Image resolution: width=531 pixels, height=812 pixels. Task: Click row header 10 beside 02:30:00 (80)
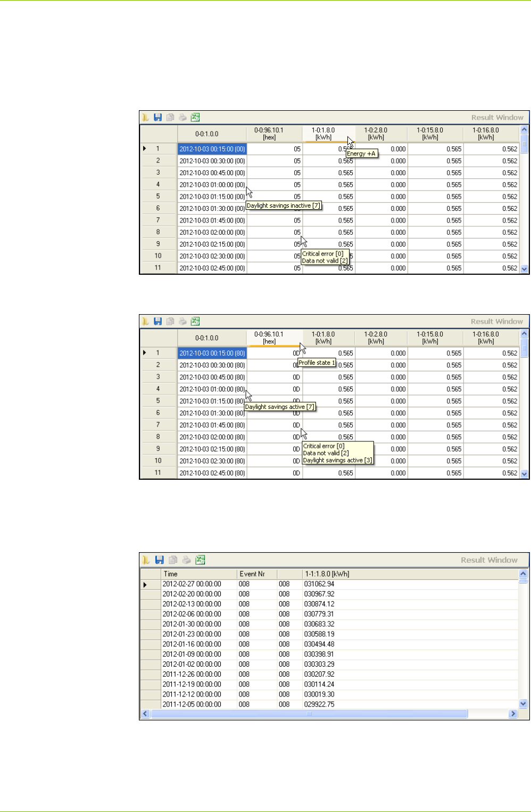tap(158, 461)
